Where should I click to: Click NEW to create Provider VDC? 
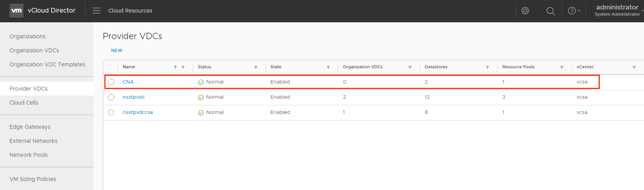(x=116, y=50)
